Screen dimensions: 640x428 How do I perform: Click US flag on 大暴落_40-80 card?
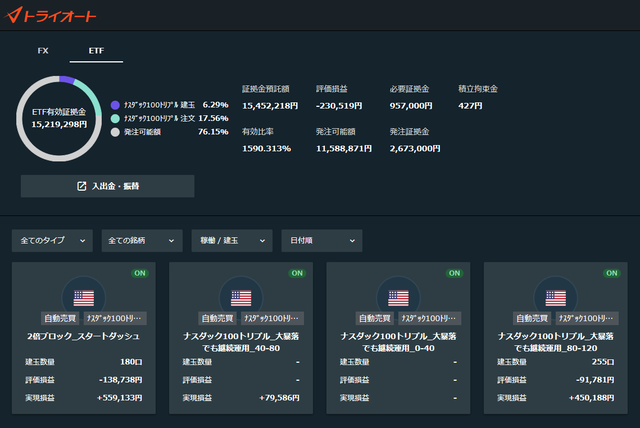coord(241,298)
